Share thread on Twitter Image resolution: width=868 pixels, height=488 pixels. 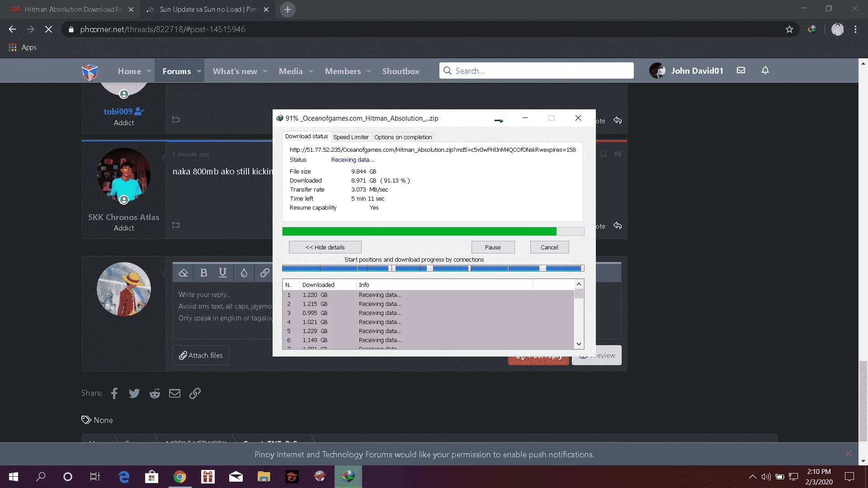click(134, 393)
